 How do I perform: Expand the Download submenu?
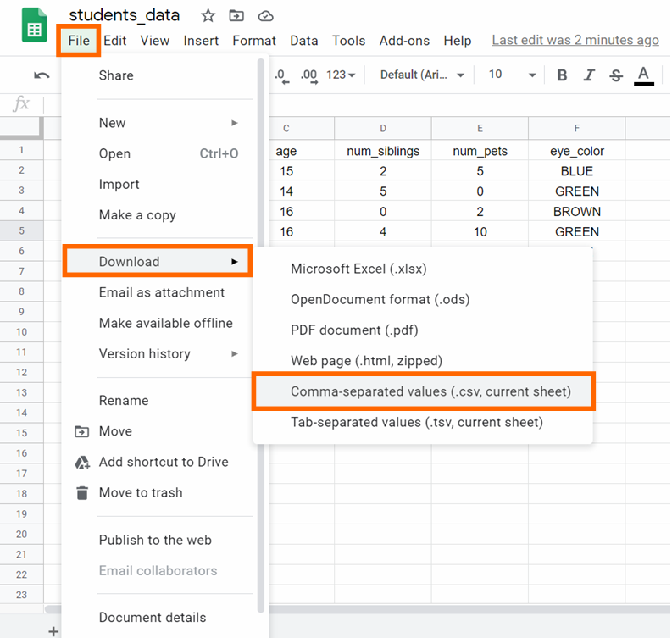[158, 261]
